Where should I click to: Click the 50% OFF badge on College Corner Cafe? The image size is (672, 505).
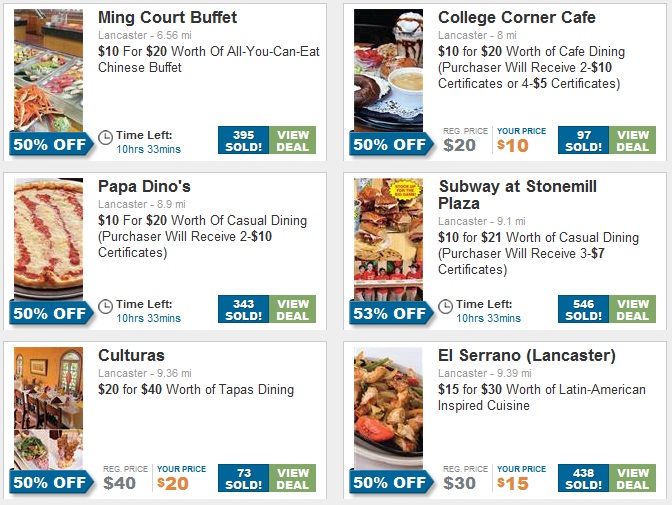(390, 144)
